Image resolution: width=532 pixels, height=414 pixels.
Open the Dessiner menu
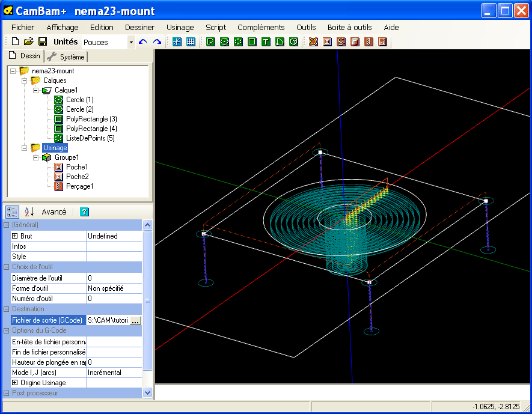tap(139, 28)
